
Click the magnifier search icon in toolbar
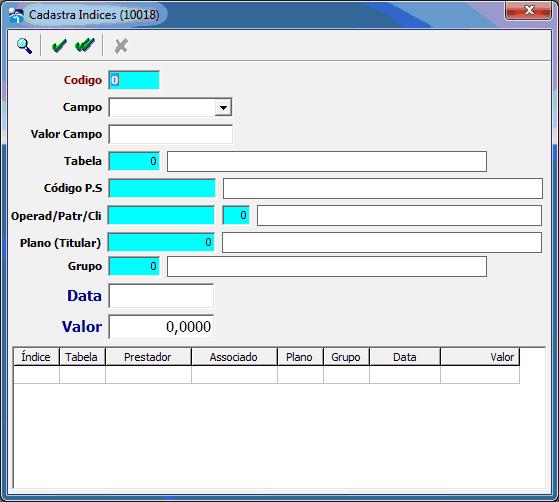coord(24,46)
